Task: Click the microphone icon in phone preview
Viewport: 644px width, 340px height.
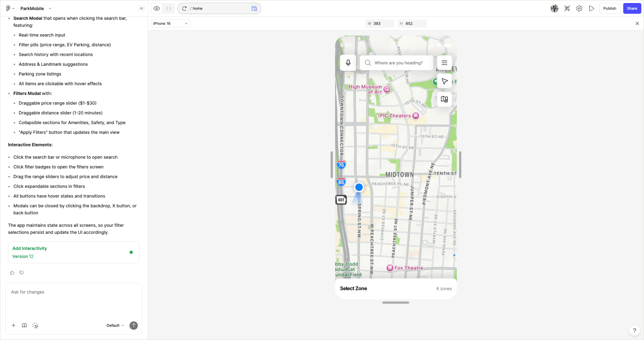Action: (x=348, y=63)
